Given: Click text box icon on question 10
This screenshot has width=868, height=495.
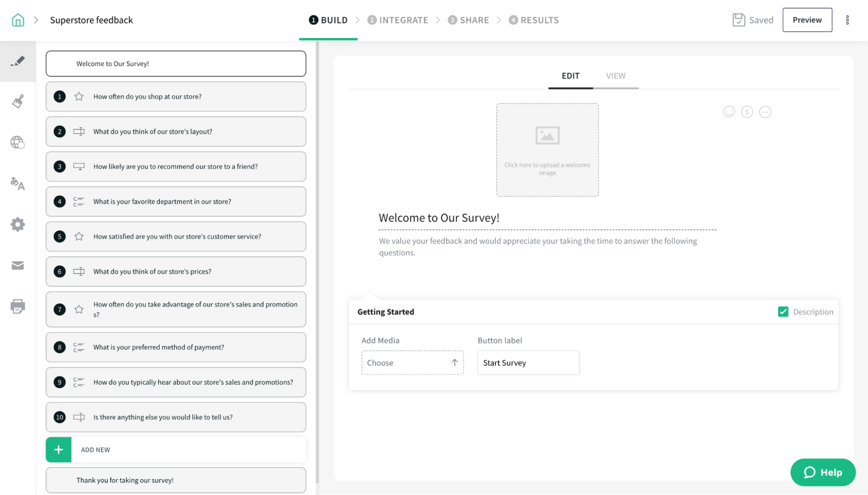Looking at the screenshot, I should pyautogui.click(x=79, y=417).
